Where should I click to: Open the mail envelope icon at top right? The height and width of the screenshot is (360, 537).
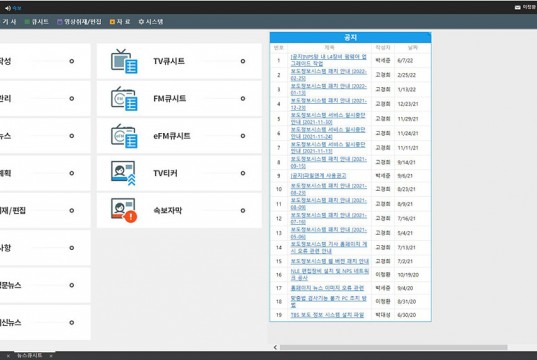(x=517, y=7)
